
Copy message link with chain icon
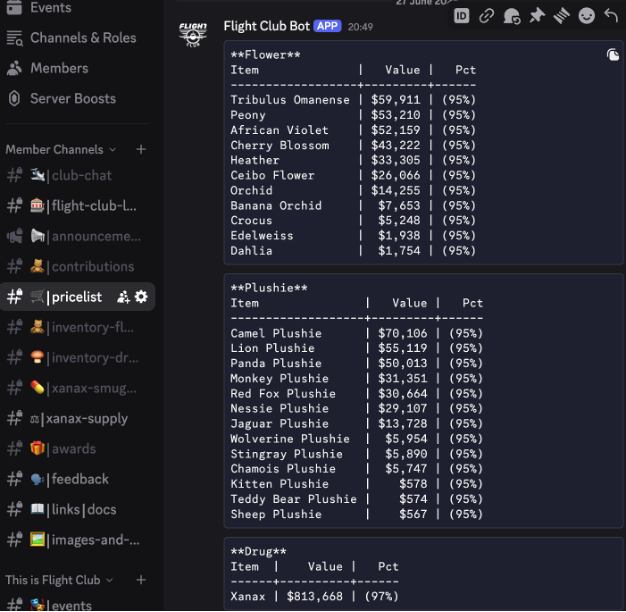click(x=487, y=15)
